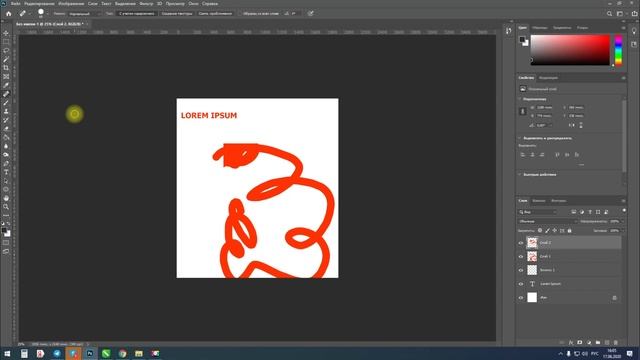
Task: Hide the top selected layer via its eye
Action: coord(521,243)
